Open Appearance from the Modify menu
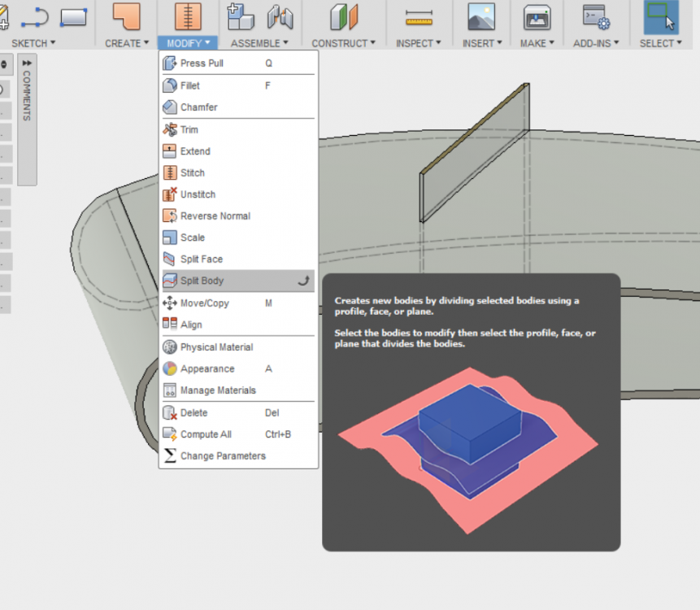The image size is (700, 610). click(207, 368)
